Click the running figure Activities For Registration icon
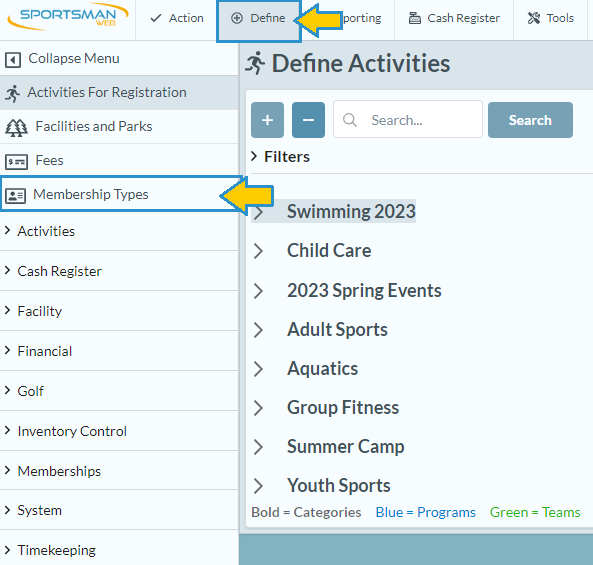Viewport: 593px width, 565px height. pyautogui.click(x=12, y=93)
